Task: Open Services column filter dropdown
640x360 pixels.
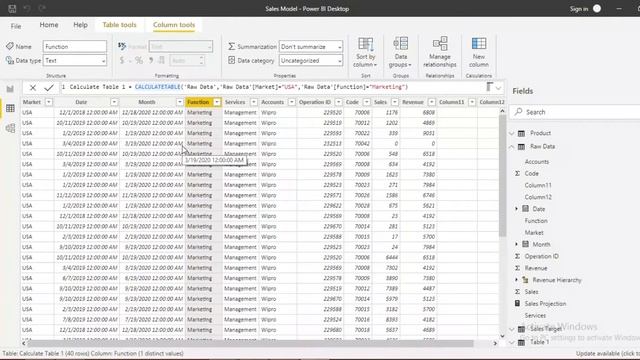Action: click(253, 102)
